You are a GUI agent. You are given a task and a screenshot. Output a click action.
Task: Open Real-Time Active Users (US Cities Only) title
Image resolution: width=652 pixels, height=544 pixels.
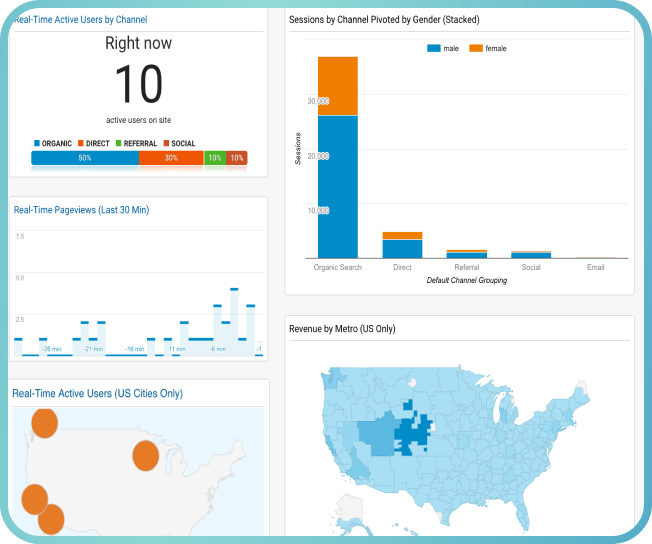click(x=97, y=393)
